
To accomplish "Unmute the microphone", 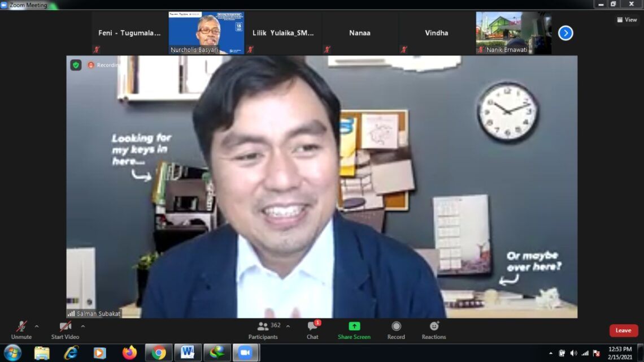I will click(x=21, y=330).
